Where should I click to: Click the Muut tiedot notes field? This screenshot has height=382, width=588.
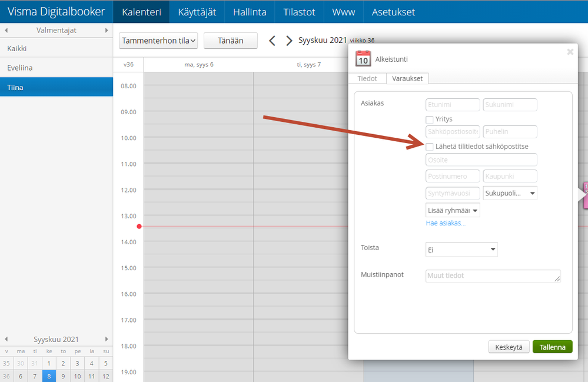(493, 276)
